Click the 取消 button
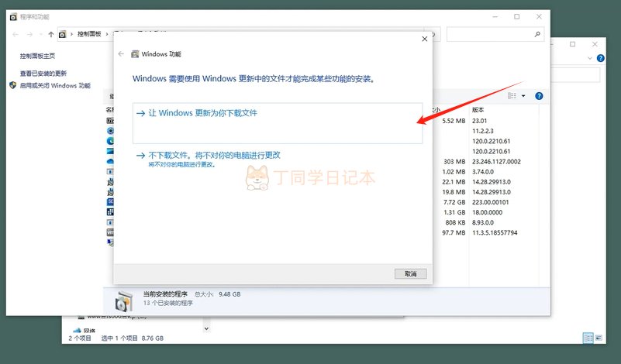The height and width of the screenshot is (364, 621). point(410,274)
